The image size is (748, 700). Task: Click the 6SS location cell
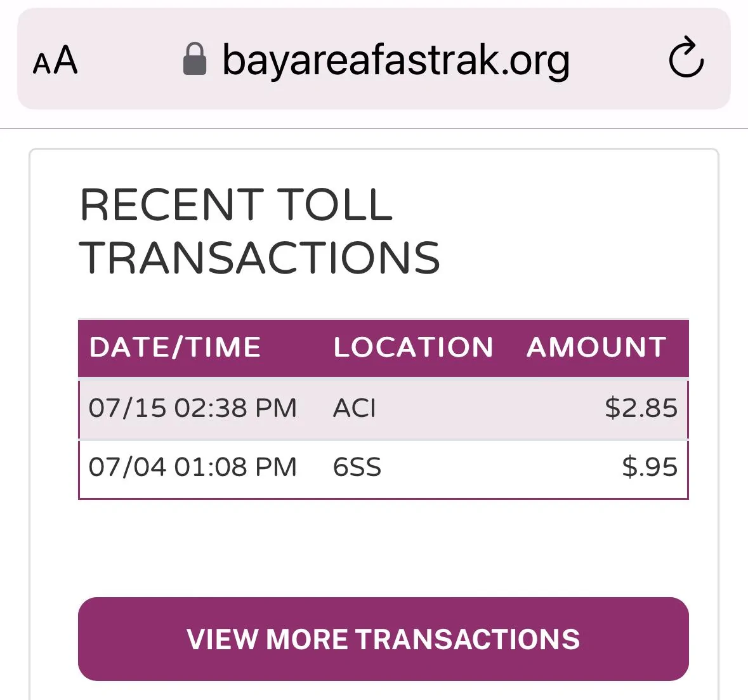pos(357,467)
